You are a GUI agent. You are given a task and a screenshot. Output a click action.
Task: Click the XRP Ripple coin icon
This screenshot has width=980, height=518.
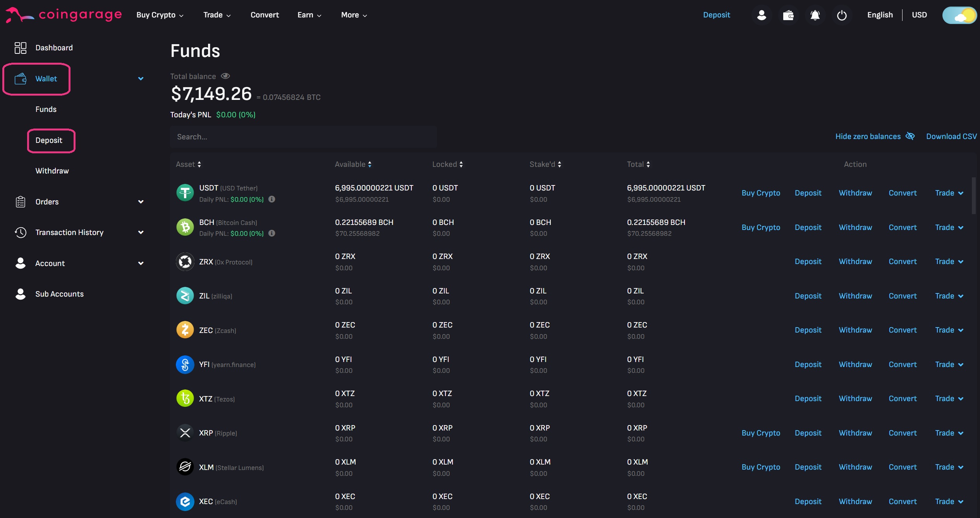(185, 433)
